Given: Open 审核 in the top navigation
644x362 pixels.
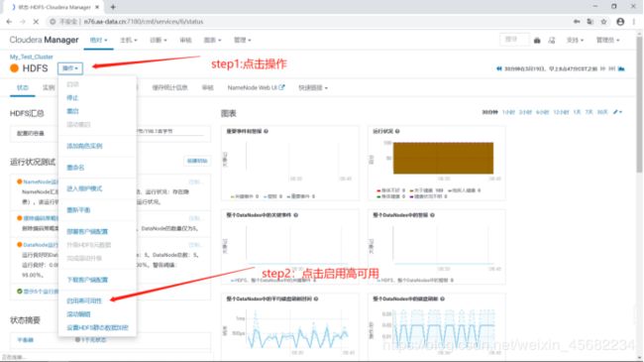Looking at the screenshot, I should (185, 41).
